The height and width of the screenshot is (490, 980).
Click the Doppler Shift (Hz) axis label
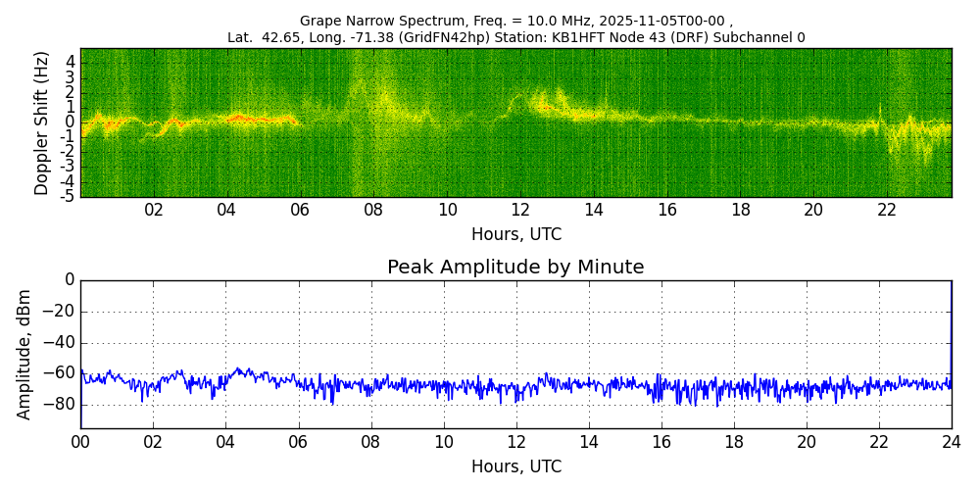41,123
